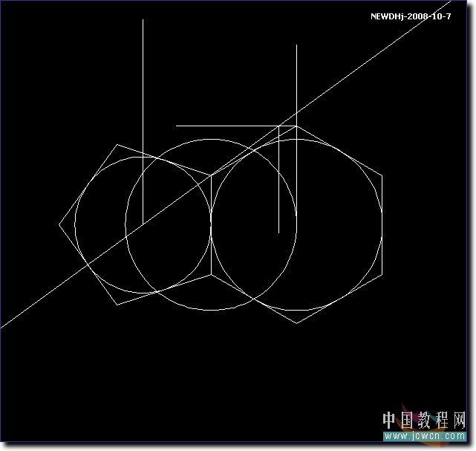Screen dimensions: 476x451
Task: Open the www.jcwcn.com watermark link
Action: point(426,435)
